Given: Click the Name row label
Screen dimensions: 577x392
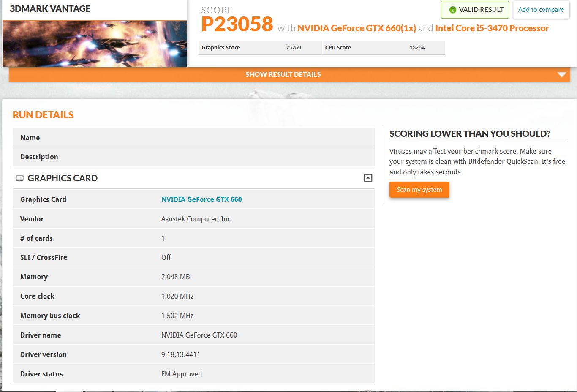Looking at the screenshot, I should tap(30, 138).
